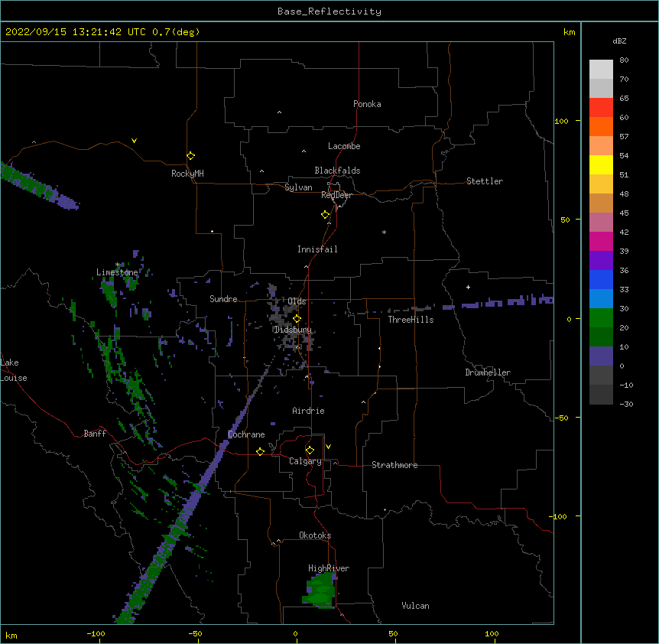Click the green echo south of HighRiver
The height and width of the screenshot is (644, 659).
coord(320,590)
